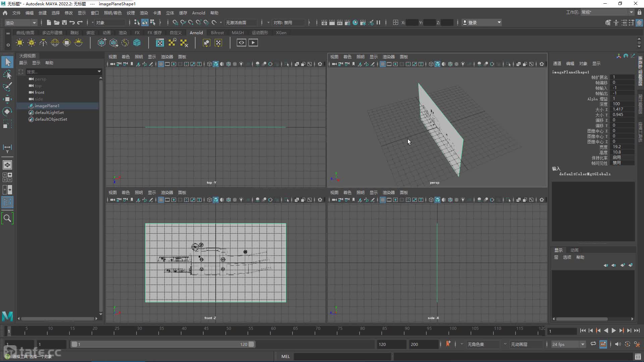Click the New Scene file icon
The width and height of the screenshot is (644, 362).
point(49,22)
